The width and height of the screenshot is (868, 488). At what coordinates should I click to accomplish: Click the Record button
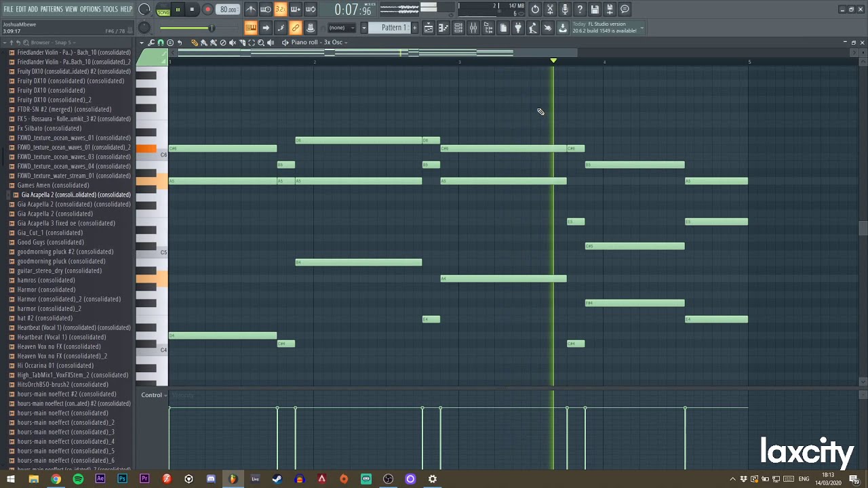208,9
